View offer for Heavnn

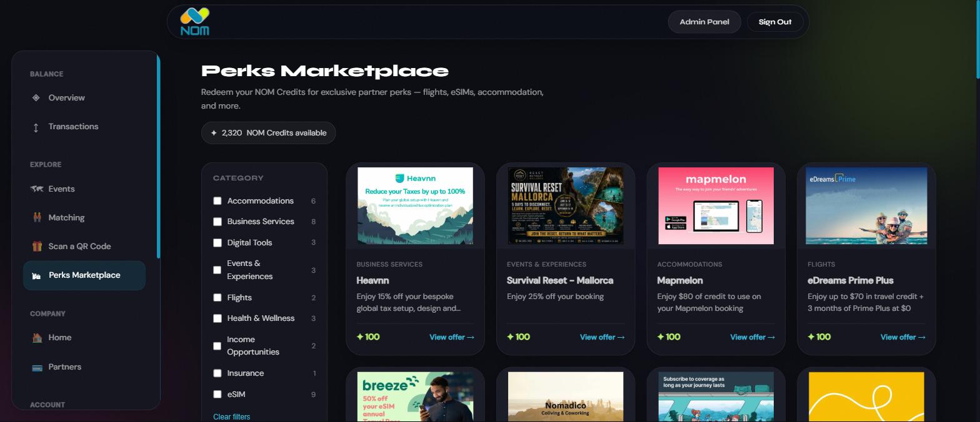point(452,337)
